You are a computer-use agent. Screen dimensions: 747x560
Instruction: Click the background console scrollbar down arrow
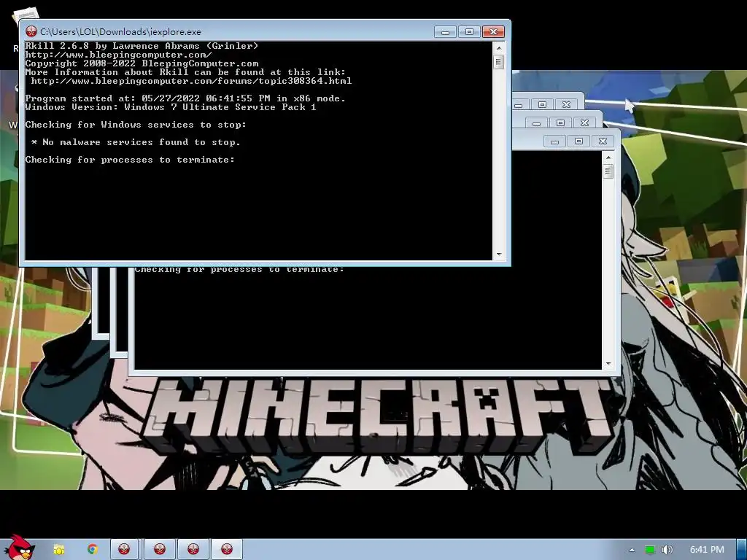(x=608, y=364)
